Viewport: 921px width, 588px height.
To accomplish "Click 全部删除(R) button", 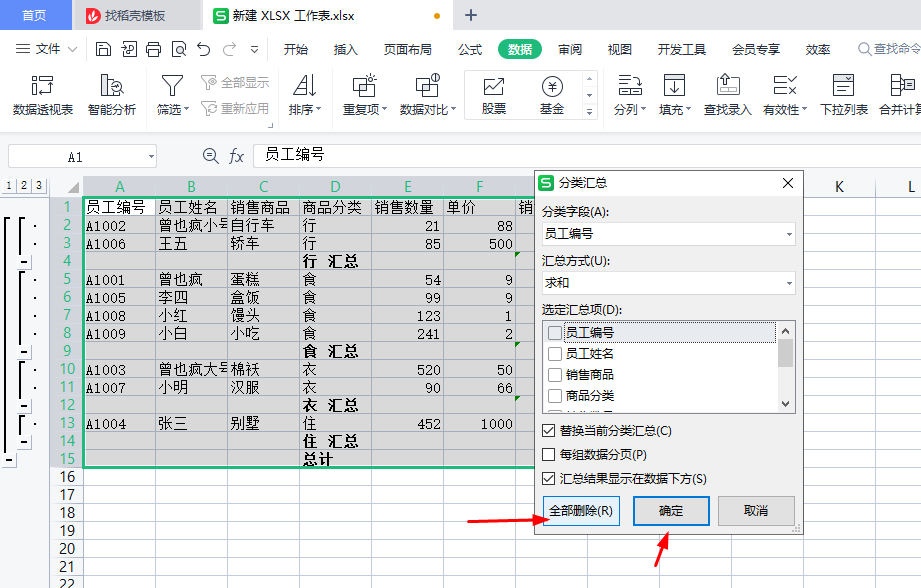I will point(581,511).
